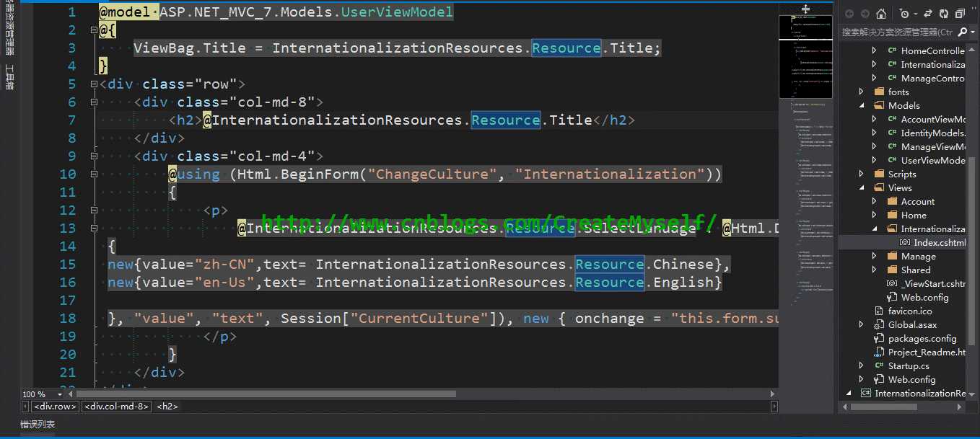
Task: Collapse code block at line 2
Action: [x=93, y=30]
